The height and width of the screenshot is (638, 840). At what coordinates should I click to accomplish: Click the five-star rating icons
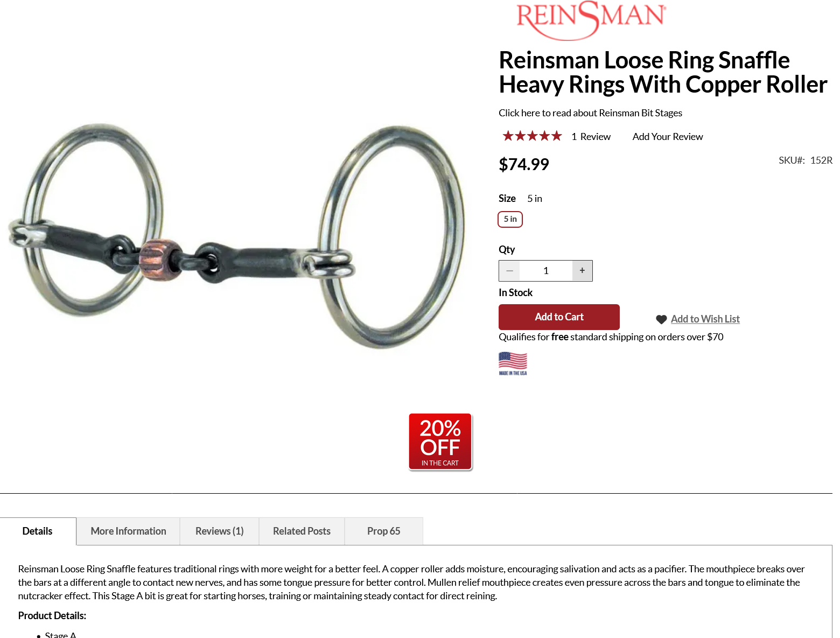pos(532,136)
